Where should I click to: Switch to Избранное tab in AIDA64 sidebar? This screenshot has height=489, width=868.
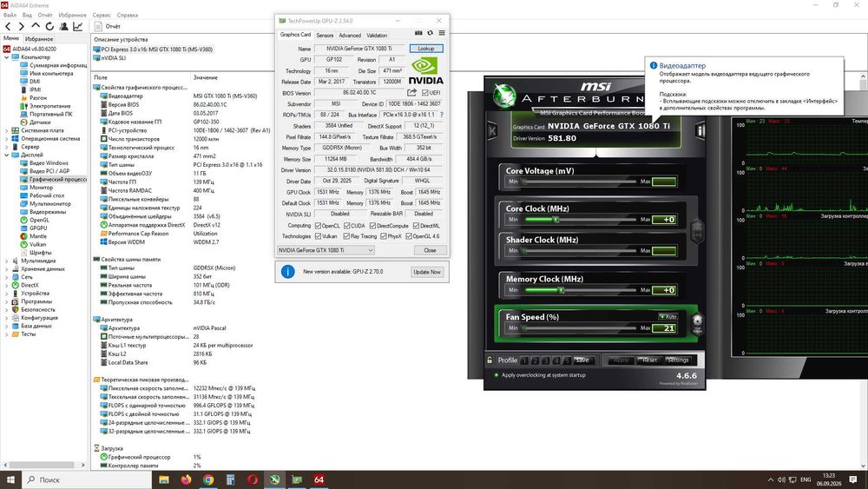39,39
